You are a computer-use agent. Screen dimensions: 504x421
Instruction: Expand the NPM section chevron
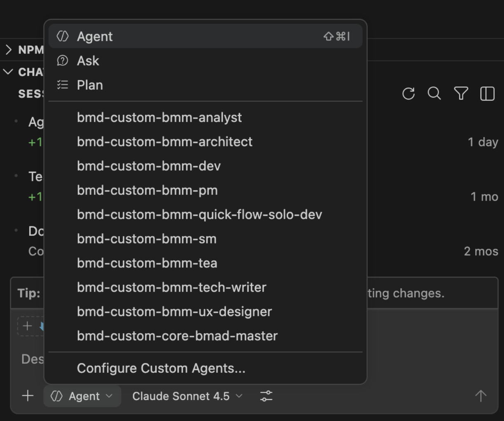pos(7,49)
